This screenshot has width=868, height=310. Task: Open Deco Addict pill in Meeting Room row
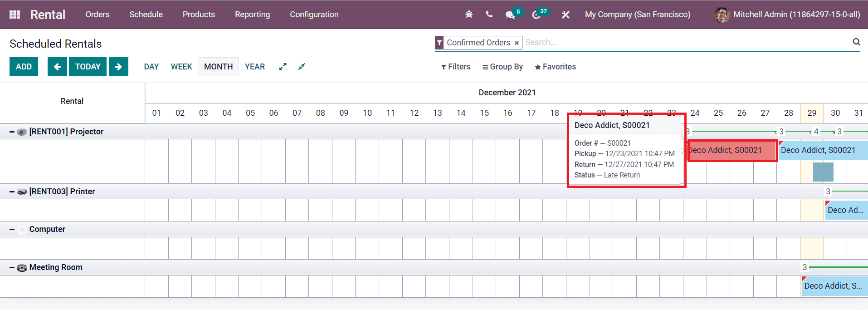tap(834, 286)
